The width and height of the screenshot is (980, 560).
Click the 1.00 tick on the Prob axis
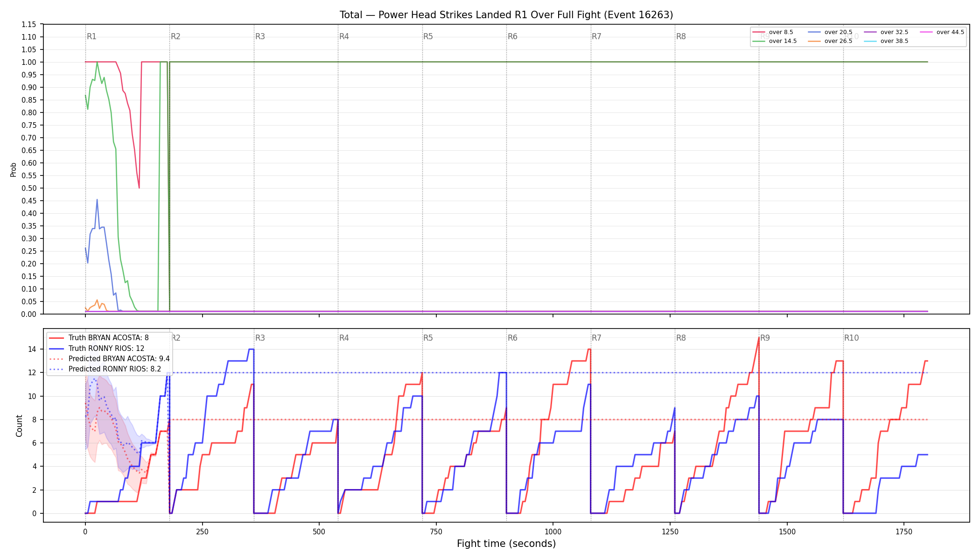tap(29, 62)
